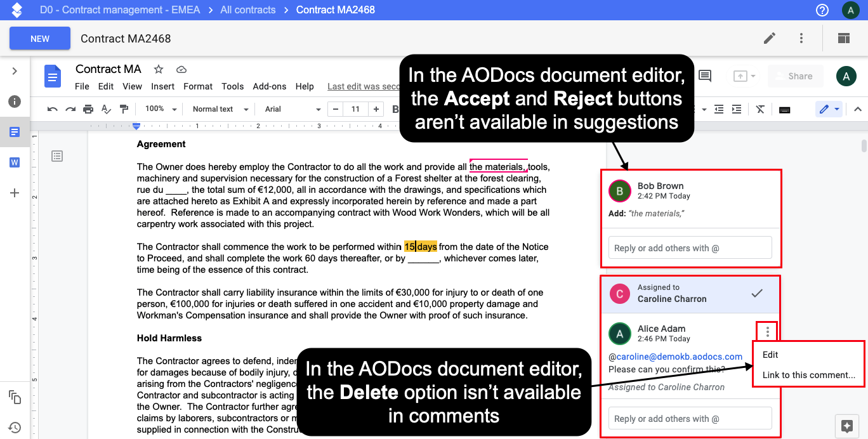Show document information in the left sidebar
The height and width of the screenshot is (439, 868).
[x=15, y=102]
